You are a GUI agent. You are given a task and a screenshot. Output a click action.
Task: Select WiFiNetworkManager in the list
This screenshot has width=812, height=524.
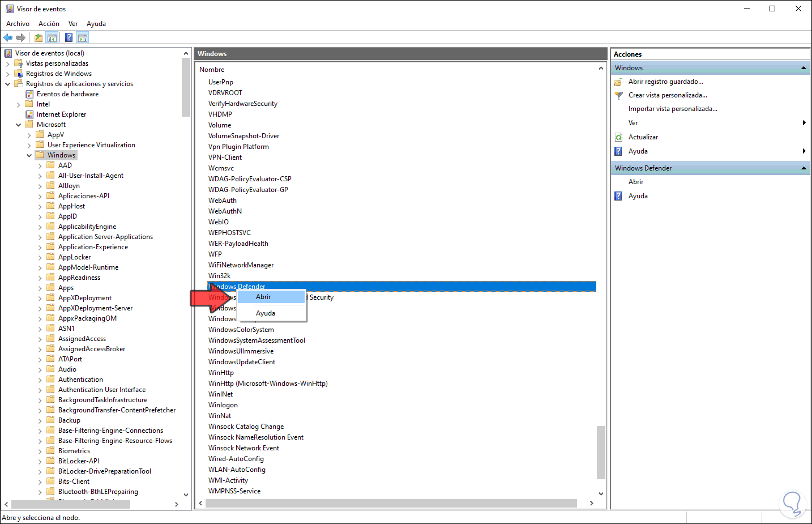pyautogui.click(x=241, y=265)
